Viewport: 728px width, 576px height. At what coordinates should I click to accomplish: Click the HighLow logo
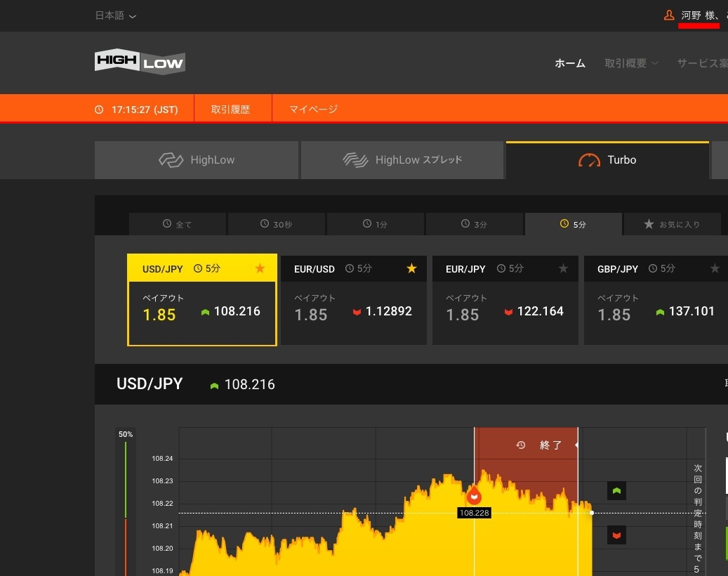(140, 61)
